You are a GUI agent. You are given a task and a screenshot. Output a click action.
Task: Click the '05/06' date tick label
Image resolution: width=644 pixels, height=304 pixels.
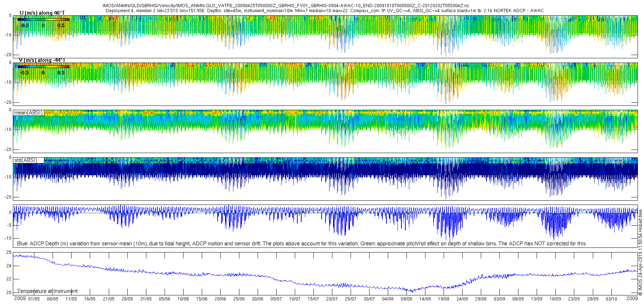(x=165, y=299)
